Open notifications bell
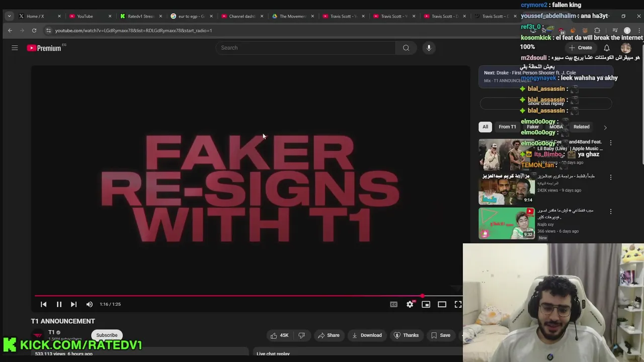Image resolution: width=644 pixels, height=362 pixels. click(607, 48)
